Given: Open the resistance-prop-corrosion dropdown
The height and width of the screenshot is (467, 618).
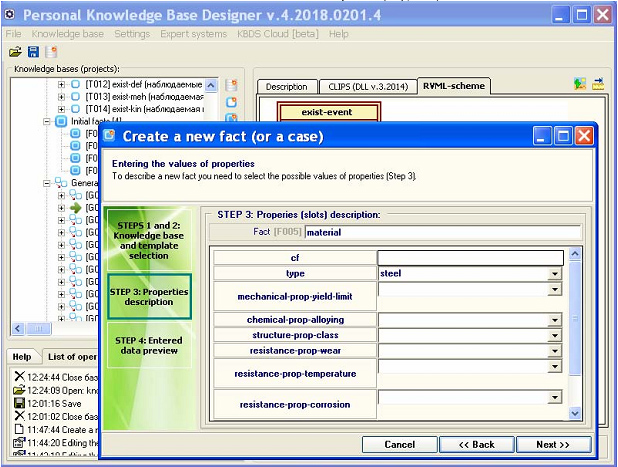Looking at the screenshot, I should [x=555, y=397].
